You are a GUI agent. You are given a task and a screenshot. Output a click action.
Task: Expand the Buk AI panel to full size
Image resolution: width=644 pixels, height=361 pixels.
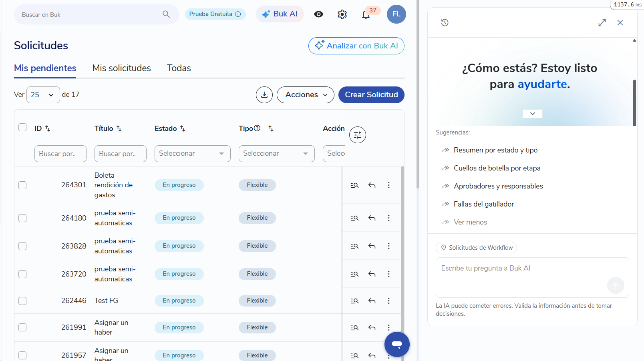point(602,23)
